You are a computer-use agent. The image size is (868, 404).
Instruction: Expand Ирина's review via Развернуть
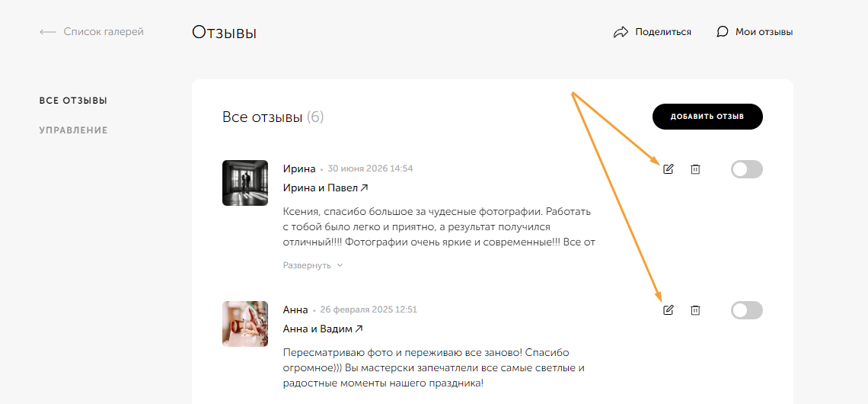coord(313,265)
